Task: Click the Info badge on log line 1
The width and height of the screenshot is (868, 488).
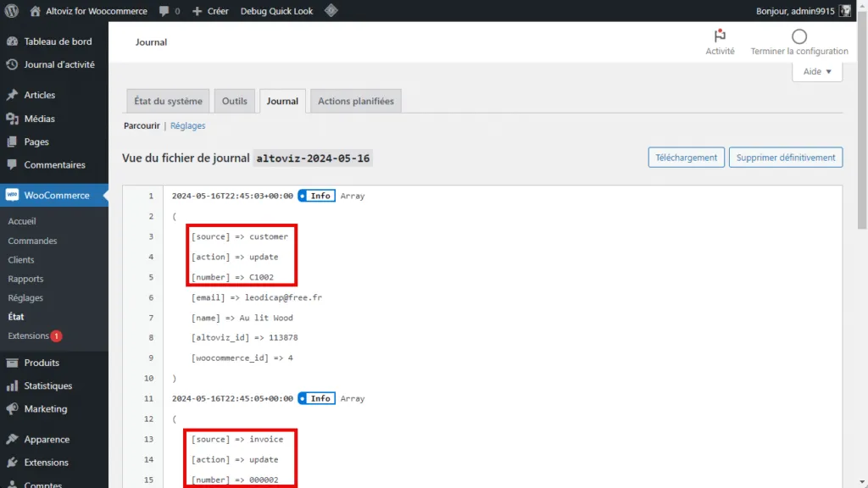Action: click(x=317, y=196)
